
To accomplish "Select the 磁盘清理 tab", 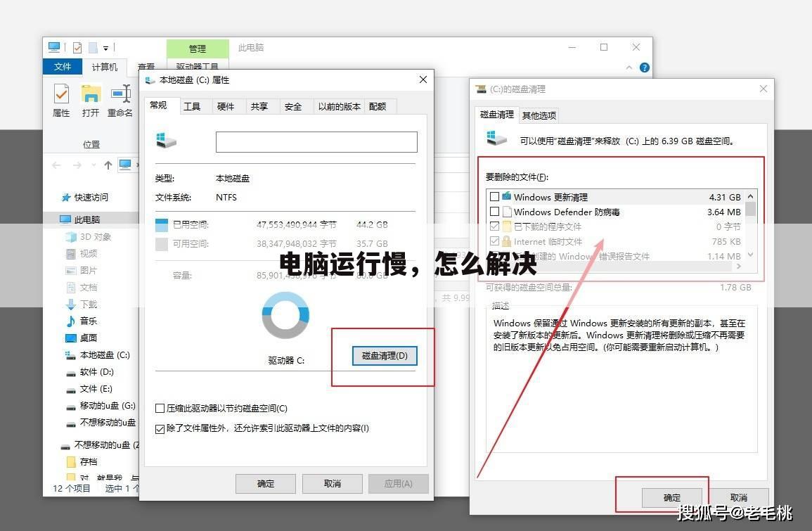I will click(496, 115).
